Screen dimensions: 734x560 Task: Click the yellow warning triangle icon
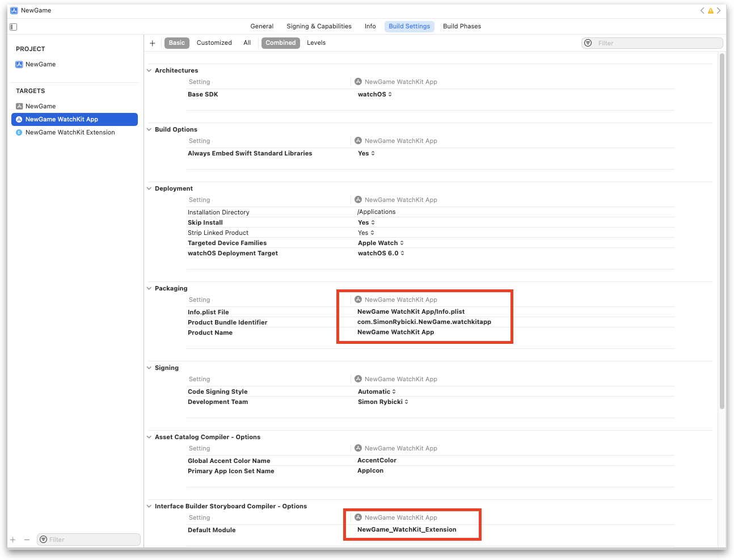(x=711, y=11)
